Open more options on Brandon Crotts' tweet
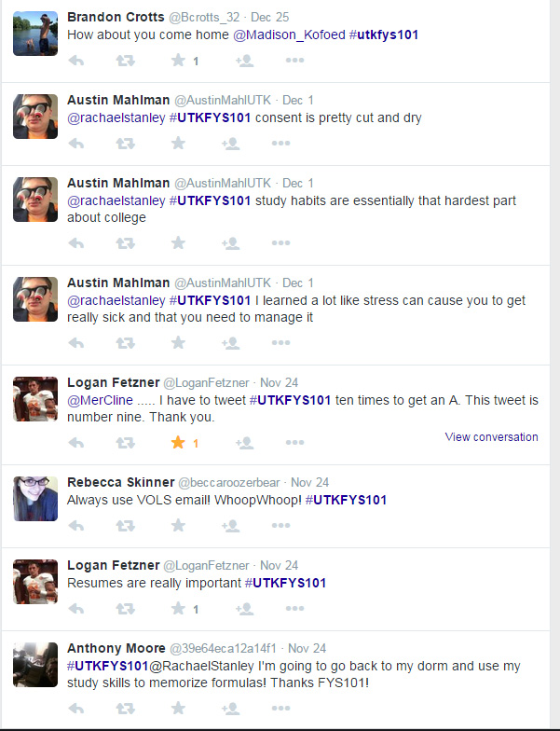The width and height of the screenshot is (560, 731). click(294, 61)
